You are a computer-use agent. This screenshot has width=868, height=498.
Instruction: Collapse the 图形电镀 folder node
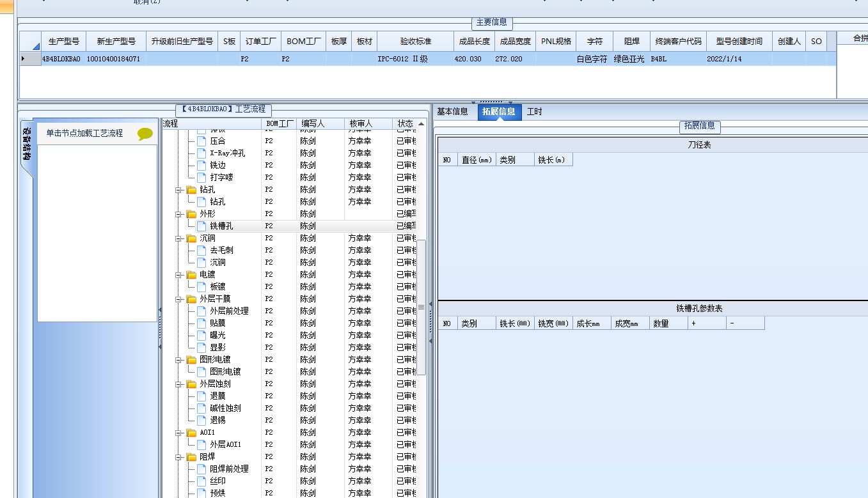click(179, 360)
